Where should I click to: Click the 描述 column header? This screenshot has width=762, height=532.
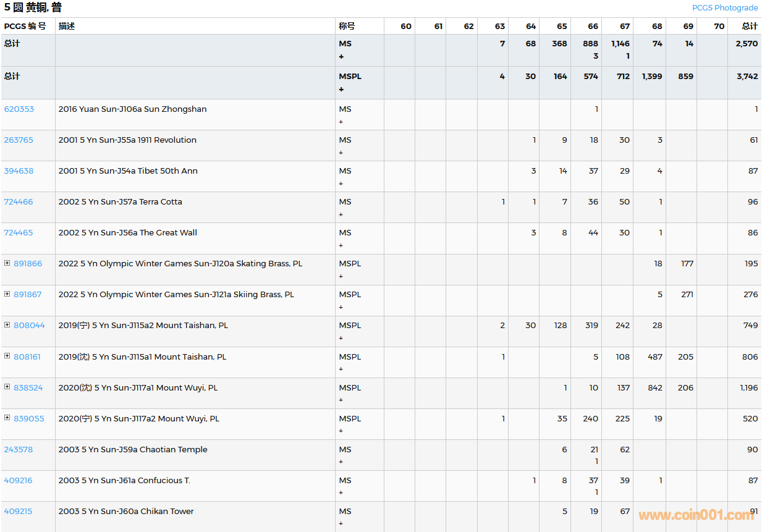pyautogui.click(x=67, y=27)
